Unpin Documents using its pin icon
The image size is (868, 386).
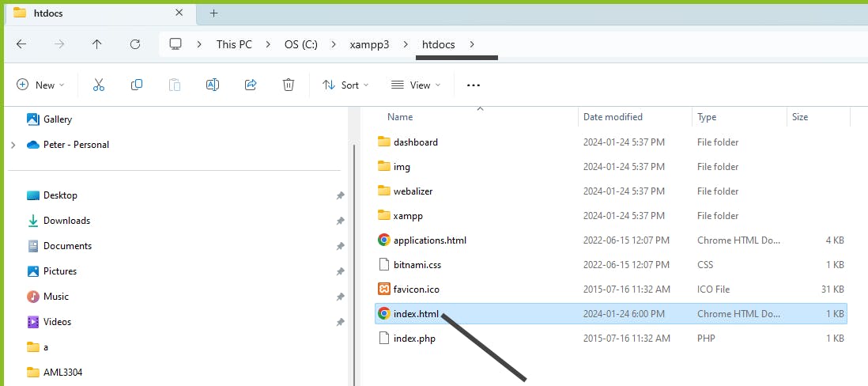[x=341, y=247]
